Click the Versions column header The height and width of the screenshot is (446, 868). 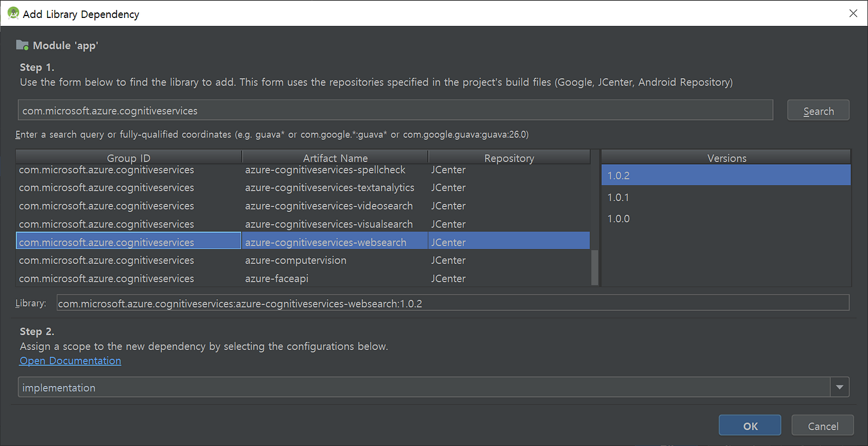(726, 157)
